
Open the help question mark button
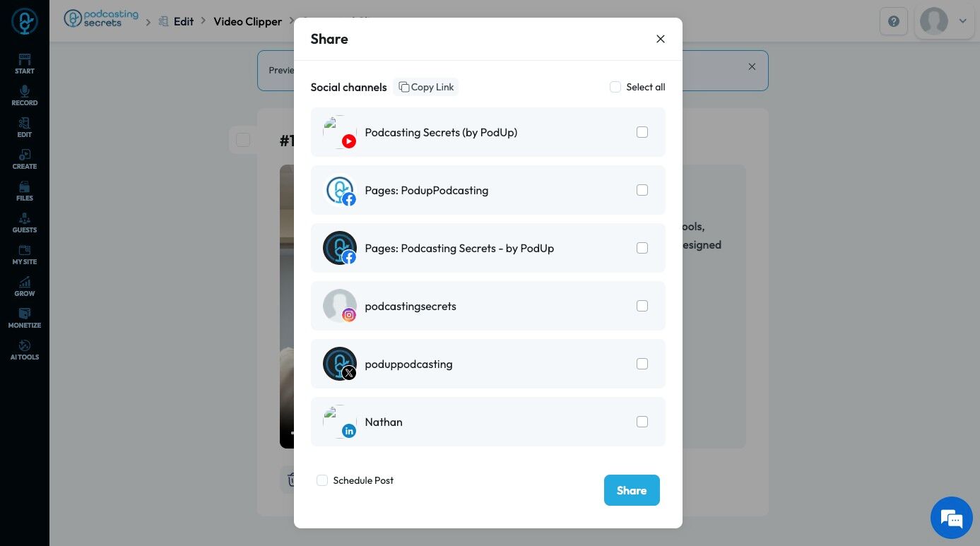(x=894, y=21)
